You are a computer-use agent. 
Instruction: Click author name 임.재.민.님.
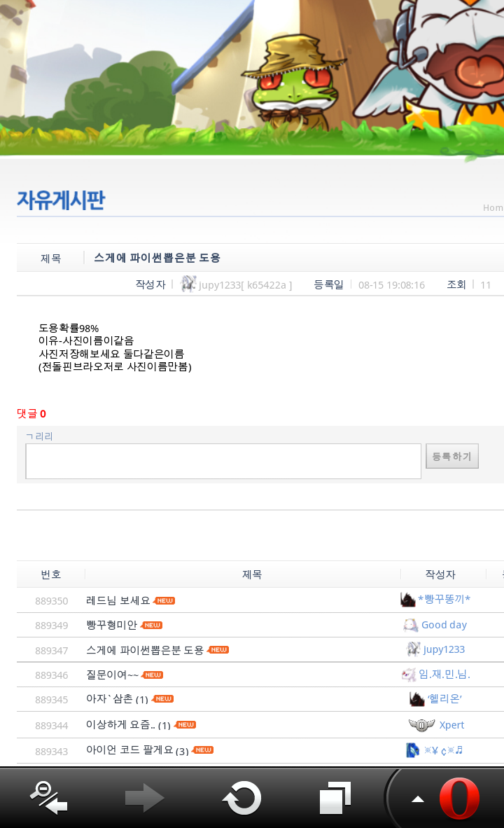point(444,675)
